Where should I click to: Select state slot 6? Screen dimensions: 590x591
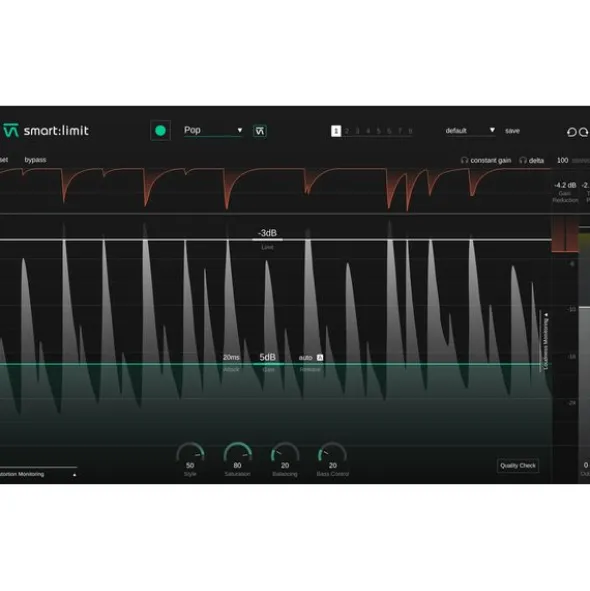pyautogui.click(x=389, y=131)
